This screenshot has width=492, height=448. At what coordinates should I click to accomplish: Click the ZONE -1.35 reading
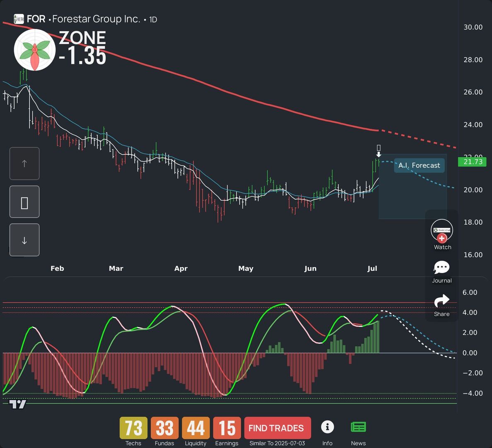coord(82,48)
